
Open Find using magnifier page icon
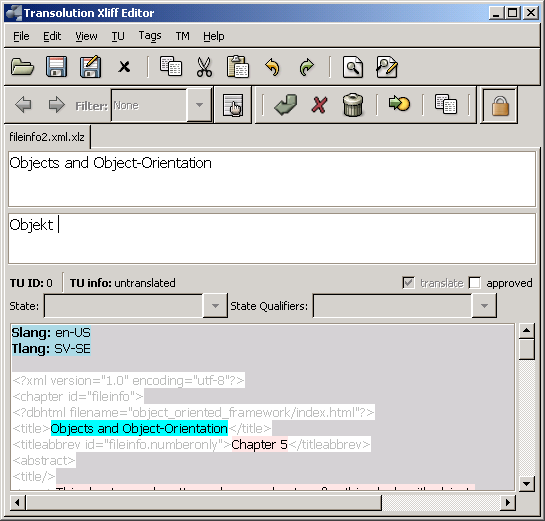(353, 67)
